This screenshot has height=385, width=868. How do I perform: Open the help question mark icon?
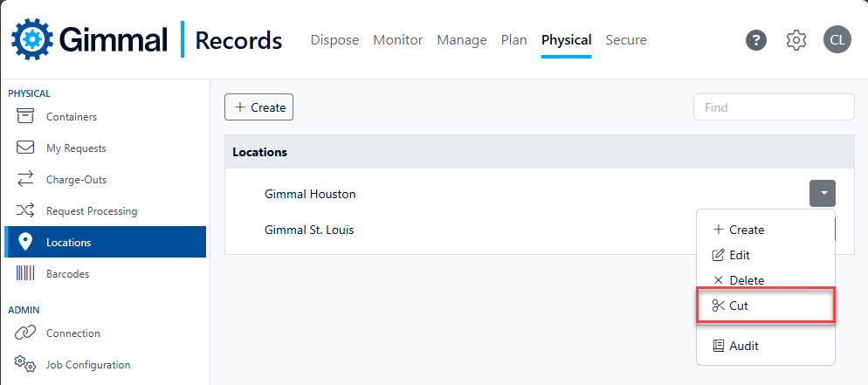[756, 40]
